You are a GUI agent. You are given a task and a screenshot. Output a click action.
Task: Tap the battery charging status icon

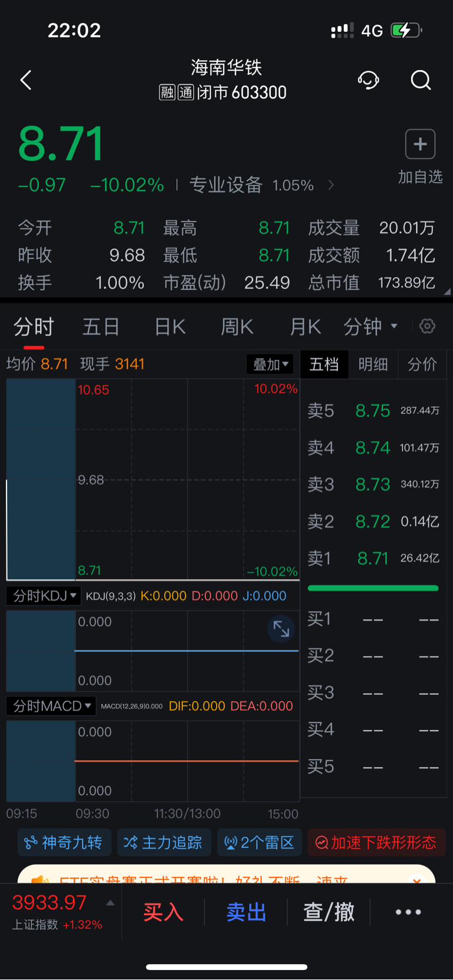(x=406, y=30)
